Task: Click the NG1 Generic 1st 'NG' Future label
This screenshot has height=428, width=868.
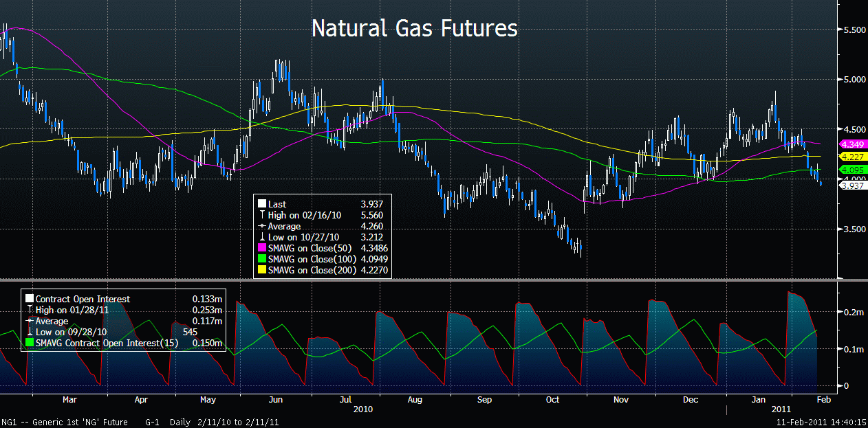Action: tap(69, 422)
